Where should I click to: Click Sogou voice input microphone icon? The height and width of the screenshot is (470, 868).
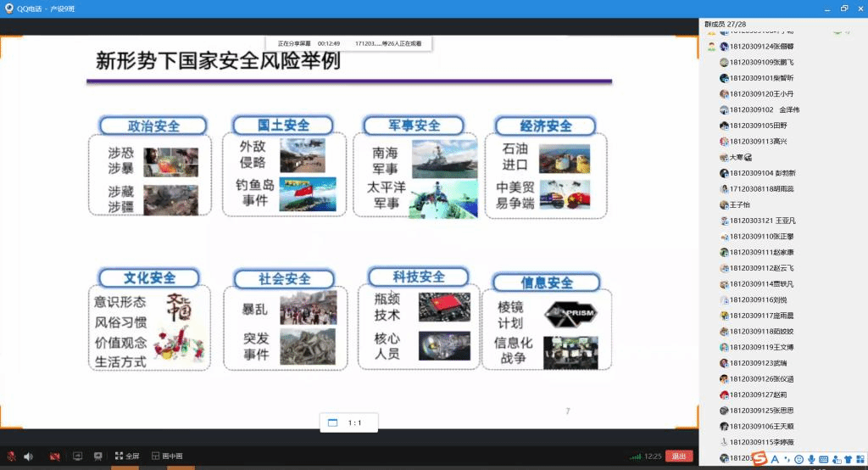(811, 459)
